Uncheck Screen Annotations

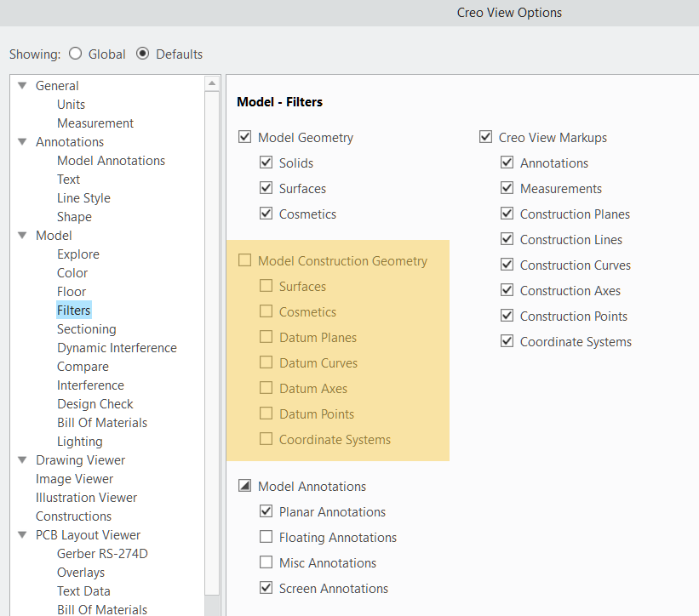point(266,587)
